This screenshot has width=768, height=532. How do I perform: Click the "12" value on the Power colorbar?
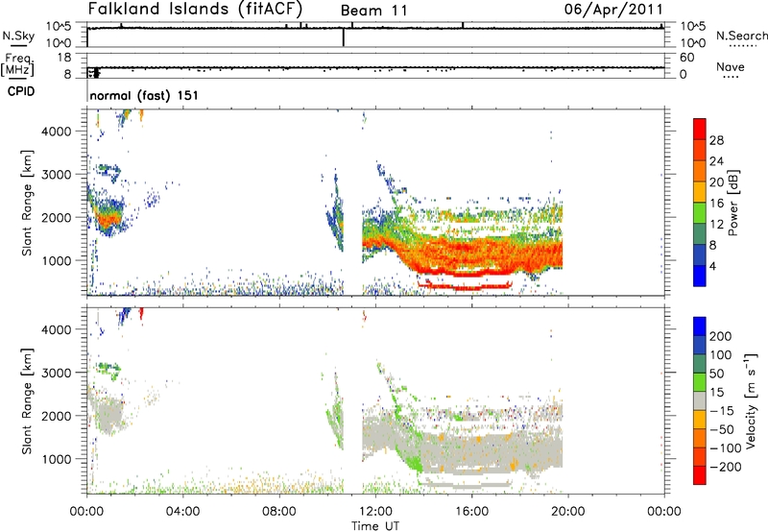(716, 225)
